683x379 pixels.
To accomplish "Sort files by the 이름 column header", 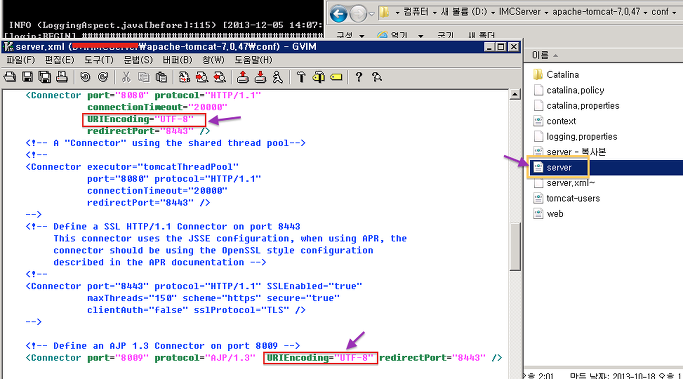I will coord(540,55).
